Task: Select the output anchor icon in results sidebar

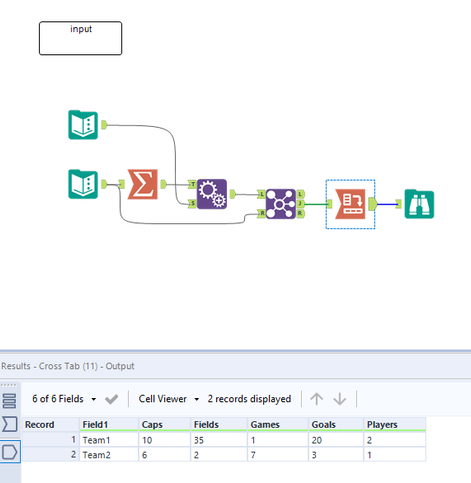Action: (x=10, y=452)
